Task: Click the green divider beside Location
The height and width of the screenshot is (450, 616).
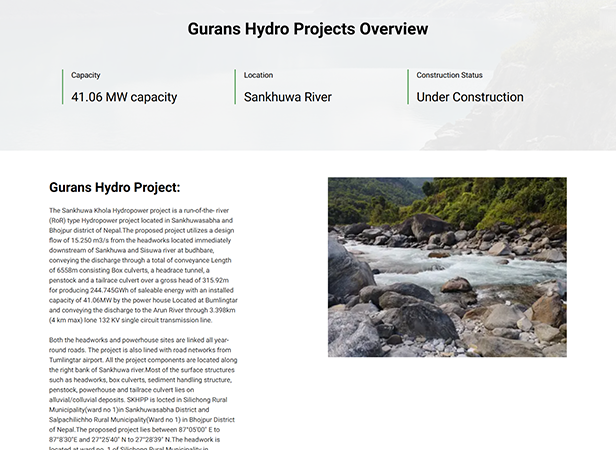Action: click(235, 87)
